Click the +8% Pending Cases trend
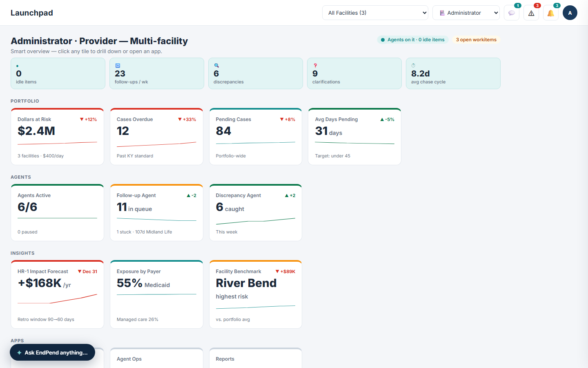The height and width of the screenshot is (368, 588). (287, 119)
